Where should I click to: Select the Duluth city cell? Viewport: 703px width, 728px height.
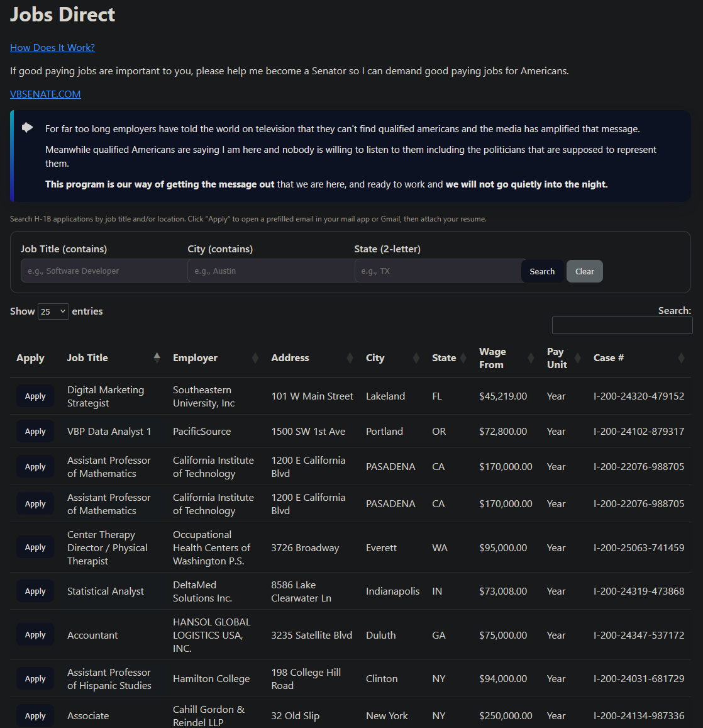click(380, 635)
